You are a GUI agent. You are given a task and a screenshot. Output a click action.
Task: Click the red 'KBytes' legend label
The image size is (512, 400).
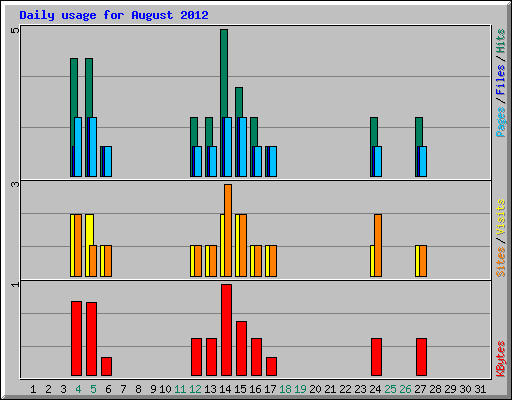pyautogui.click(x=501, y=359)
